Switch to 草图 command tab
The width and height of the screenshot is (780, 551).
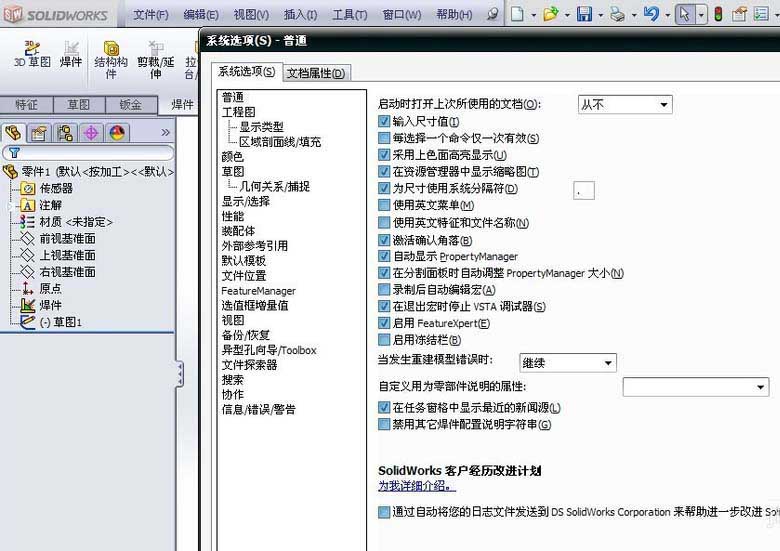[x=79, y=105]
